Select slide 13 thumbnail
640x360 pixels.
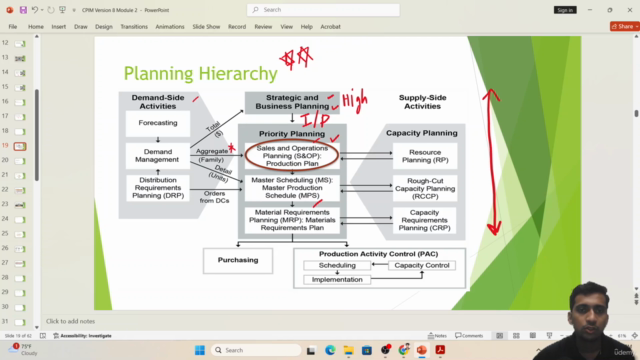(20, 58)
